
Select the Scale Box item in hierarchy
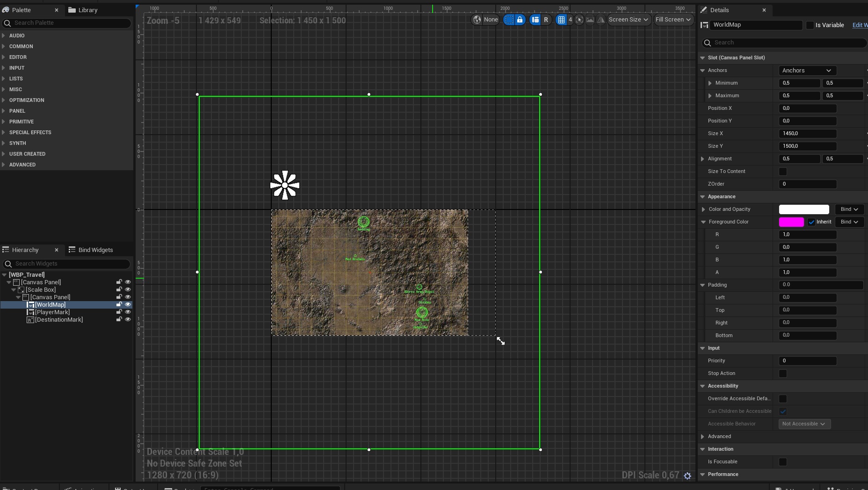click(x=41, y=289)
